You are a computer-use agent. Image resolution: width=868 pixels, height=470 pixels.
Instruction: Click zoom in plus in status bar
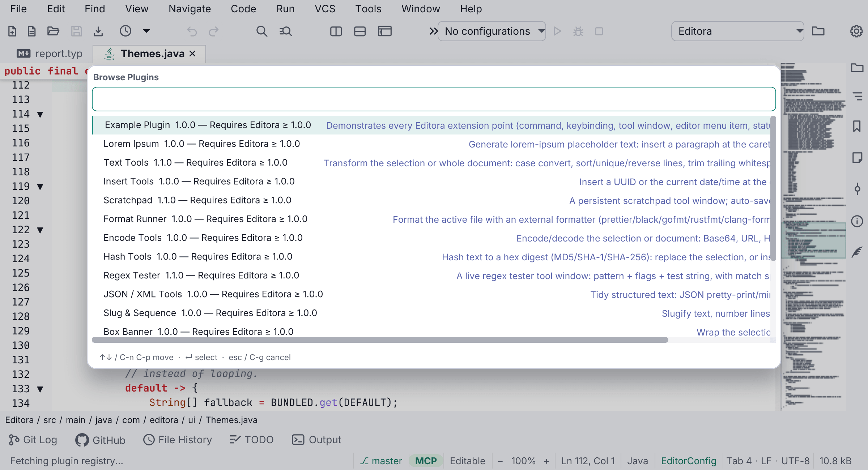point(546,461)
